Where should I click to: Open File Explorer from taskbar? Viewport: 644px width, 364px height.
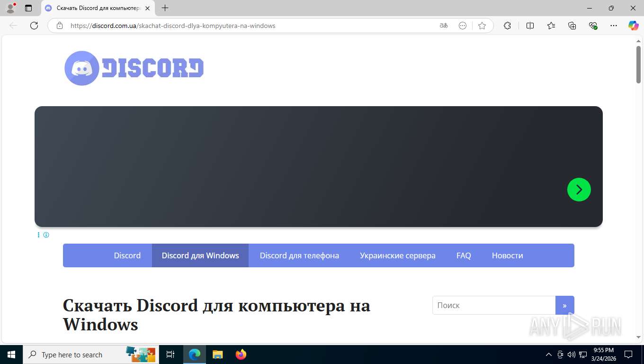point(217,355)
